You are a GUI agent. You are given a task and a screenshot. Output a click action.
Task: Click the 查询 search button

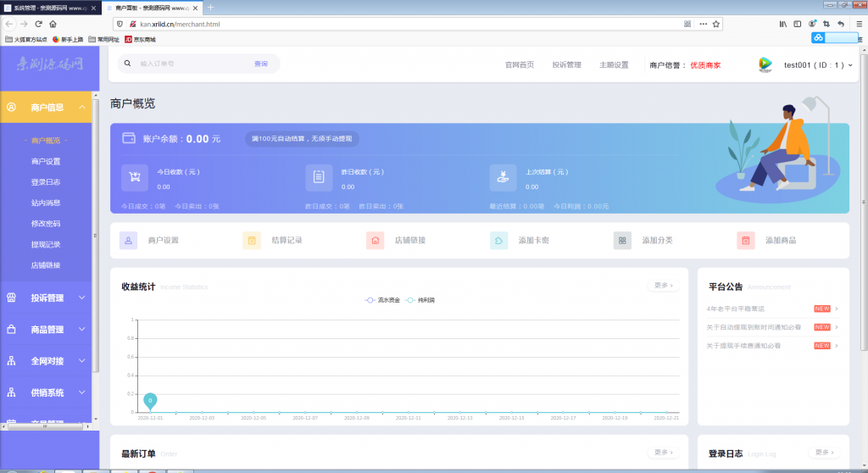(261, 64)
